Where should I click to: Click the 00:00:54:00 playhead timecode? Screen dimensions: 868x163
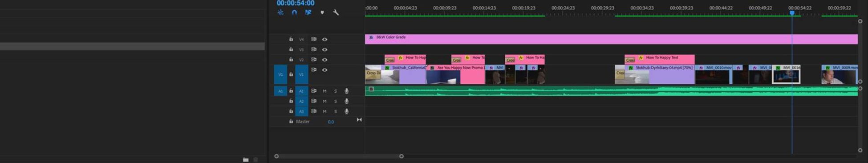(x=296, y=3)
